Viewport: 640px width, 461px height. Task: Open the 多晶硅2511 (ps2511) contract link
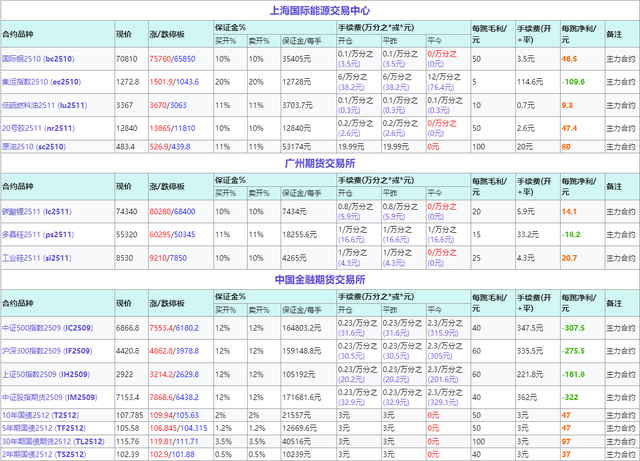pyautogui.click(x=38, y=234)
